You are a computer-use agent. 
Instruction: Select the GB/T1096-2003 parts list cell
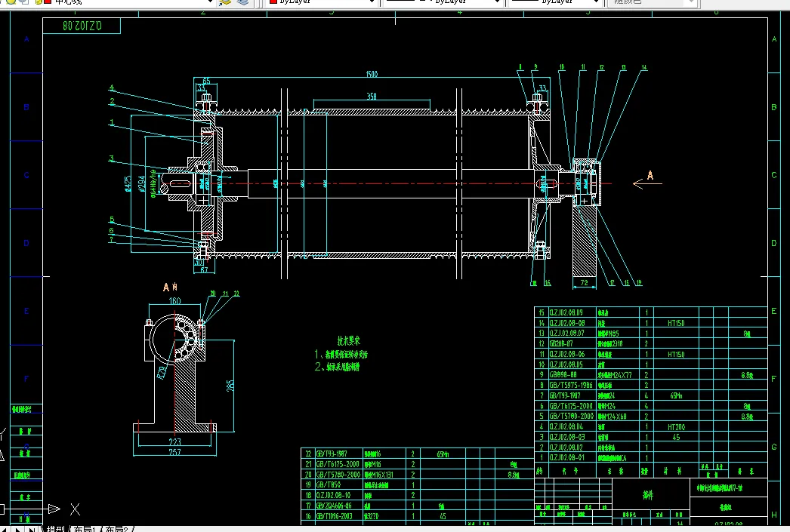tap(338, 516)
